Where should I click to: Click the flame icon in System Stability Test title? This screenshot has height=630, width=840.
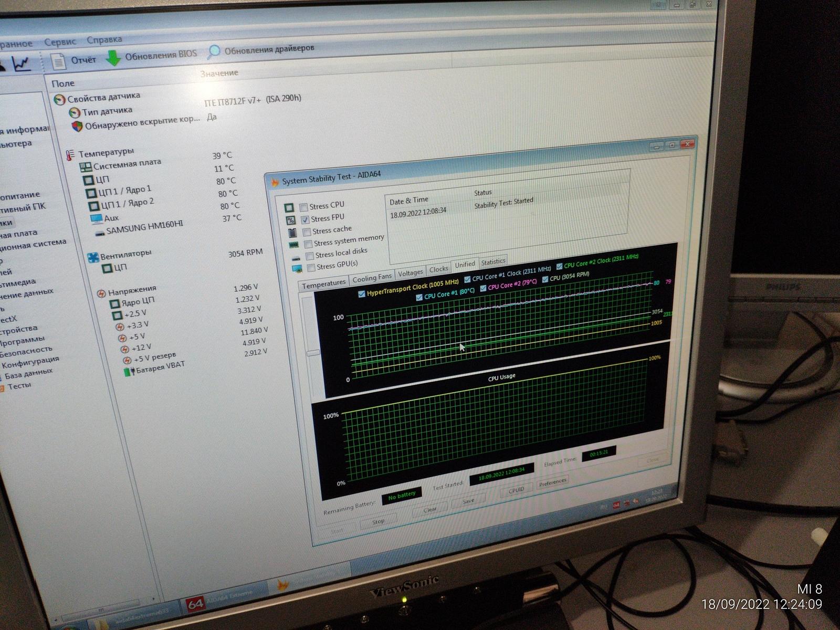click(275, 182)
